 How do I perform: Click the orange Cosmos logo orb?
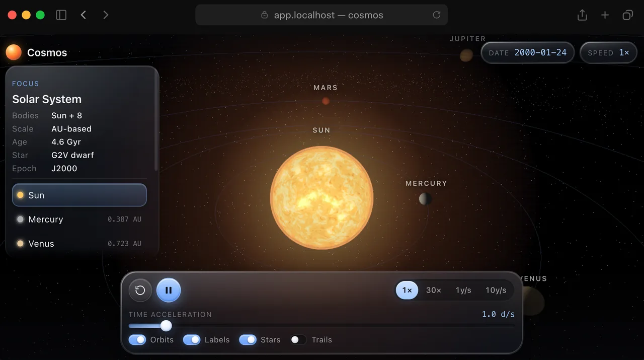(x=14, y=52)
